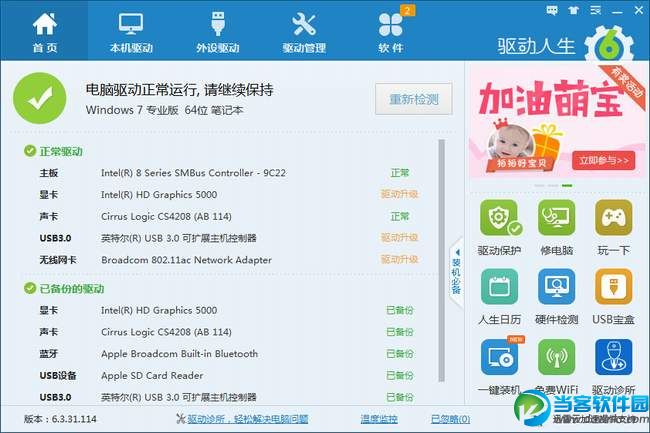Open the main menu icon in title bar
Image resolution: width=650 pixels, height=433 pixels.
(595, 10)
